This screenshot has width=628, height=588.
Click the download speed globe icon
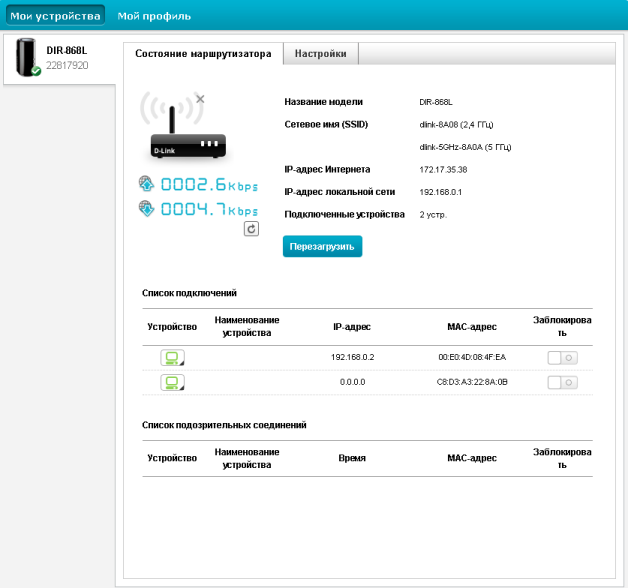(x=146, y=209)
